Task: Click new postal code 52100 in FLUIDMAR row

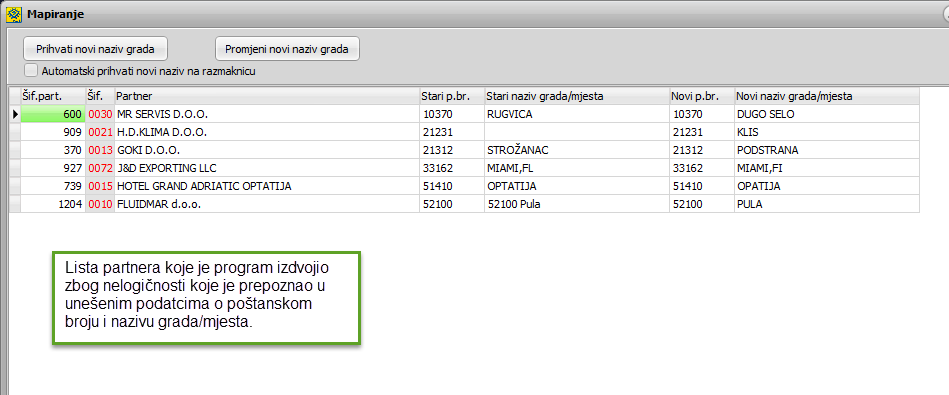Action: [702, 204]
